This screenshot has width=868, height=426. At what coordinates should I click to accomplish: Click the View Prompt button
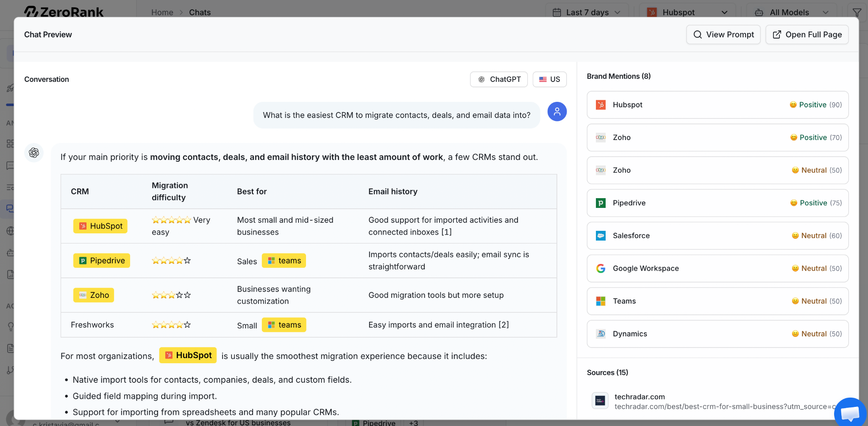pos(723,34)
